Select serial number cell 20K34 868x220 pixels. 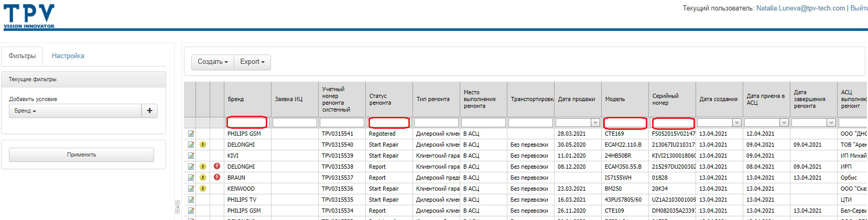click(672, 189)
